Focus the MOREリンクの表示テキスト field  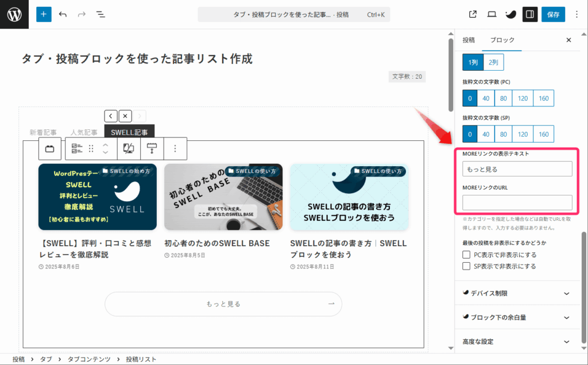517,169
